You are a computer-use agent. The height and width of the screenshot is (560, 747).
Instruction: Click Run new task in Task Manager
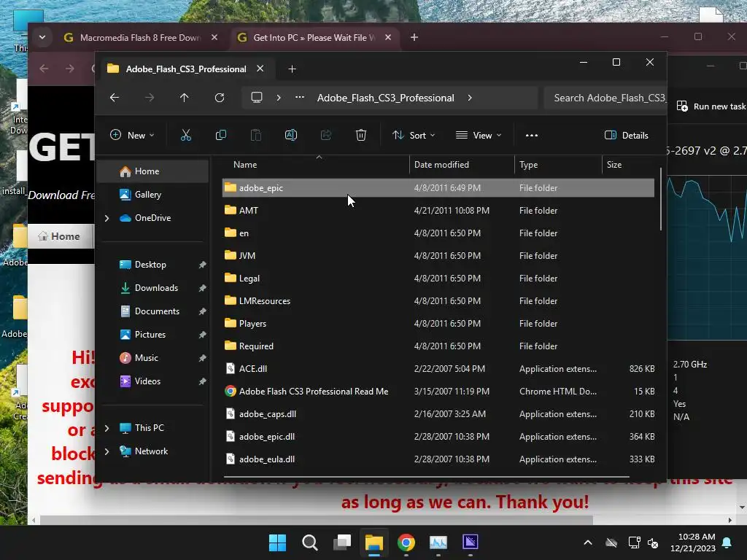(x=711, y=106)
